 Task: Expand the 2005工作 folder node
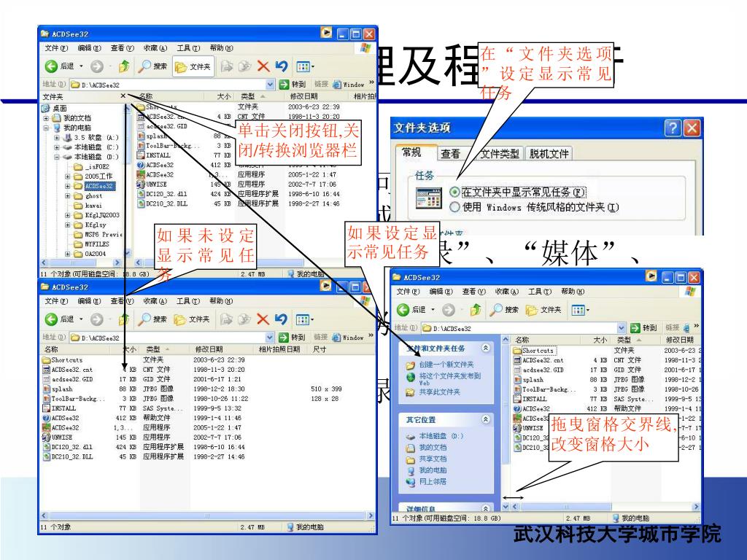click(68, 176)
